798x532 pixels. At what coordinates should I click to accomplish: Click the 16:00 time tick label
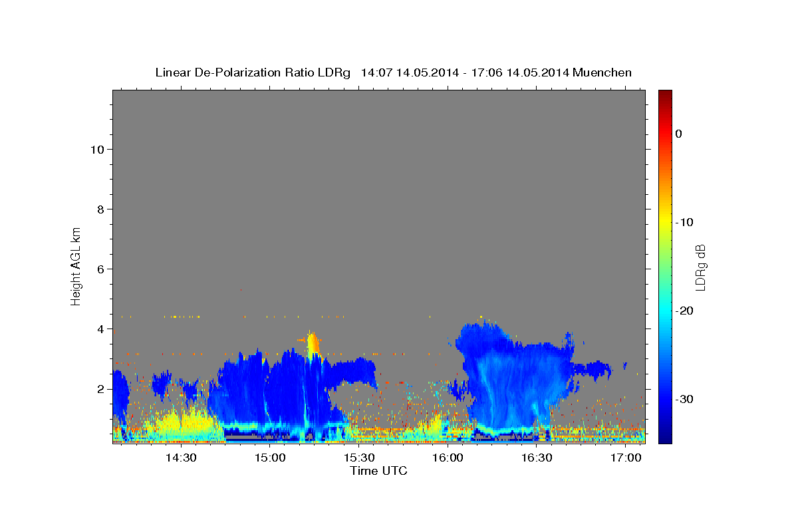coord(448,458)
